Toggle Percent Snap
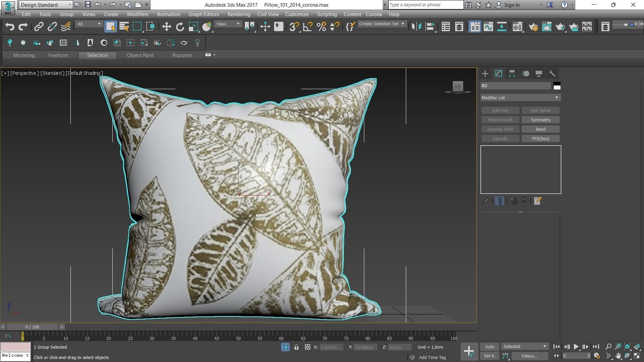 point(321,27)
